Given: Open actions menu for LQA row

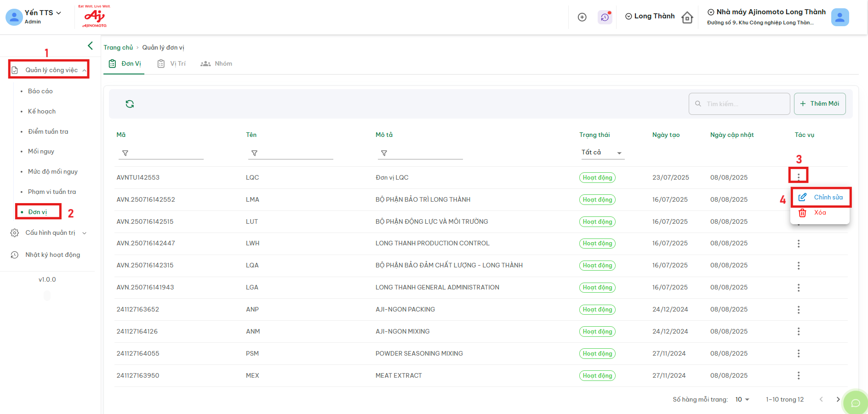Looking at the screenshot, I should point(799,266).
